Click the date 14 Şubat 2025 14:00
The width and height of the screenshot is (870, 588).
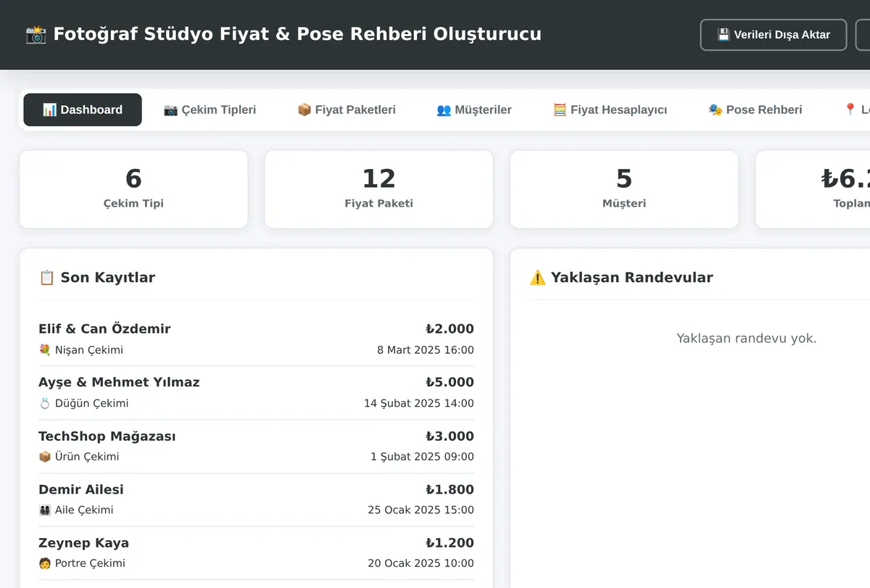pyautogui.click(x=419, y=404)
